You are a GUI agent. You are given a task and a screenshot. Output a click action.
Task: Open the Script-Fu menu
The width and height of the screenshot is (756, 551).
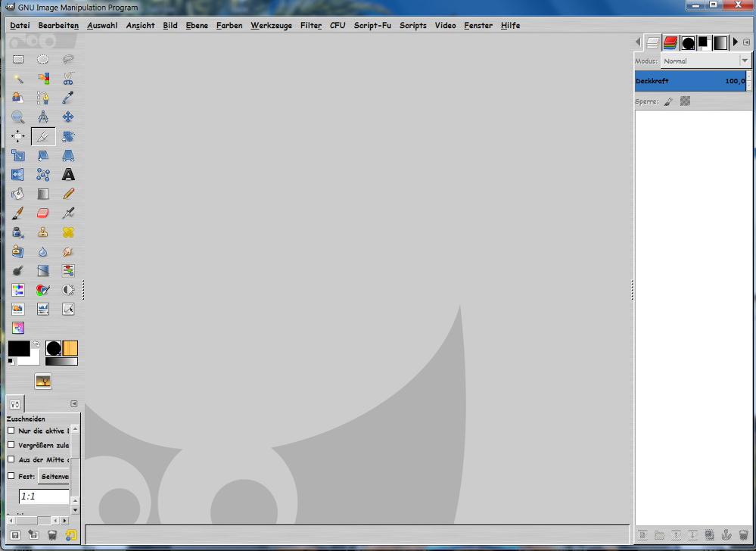tap(372, 26)
